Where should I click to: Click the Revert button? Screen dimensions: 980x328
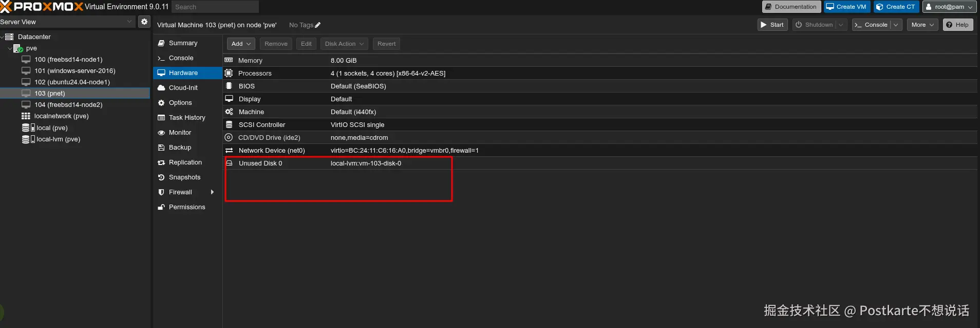(386, 44)
